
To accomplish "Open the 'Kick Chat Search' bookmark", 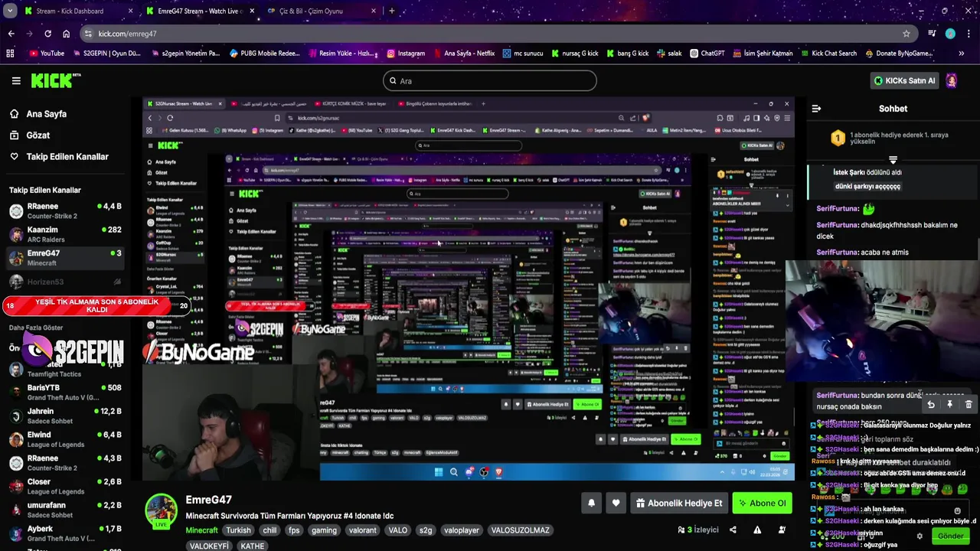I will tap(828, 54).
